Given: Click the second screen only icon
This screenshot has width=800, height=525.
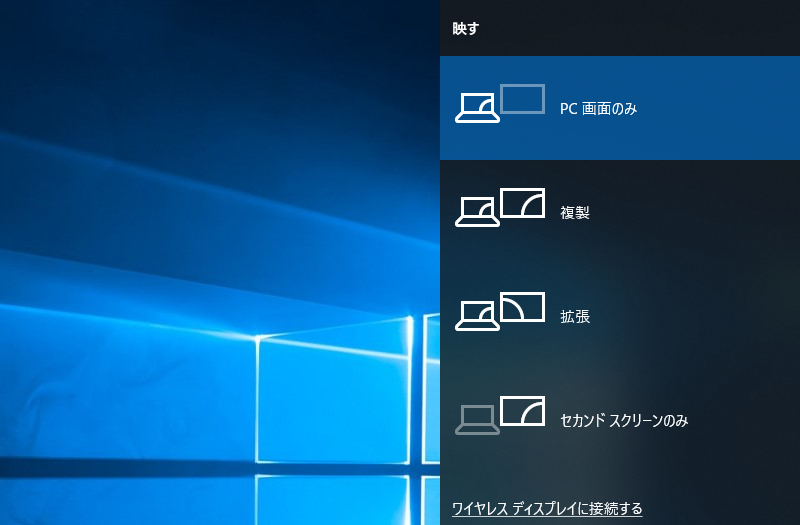Looking at the screenshot, I should [x=500, y=416].
